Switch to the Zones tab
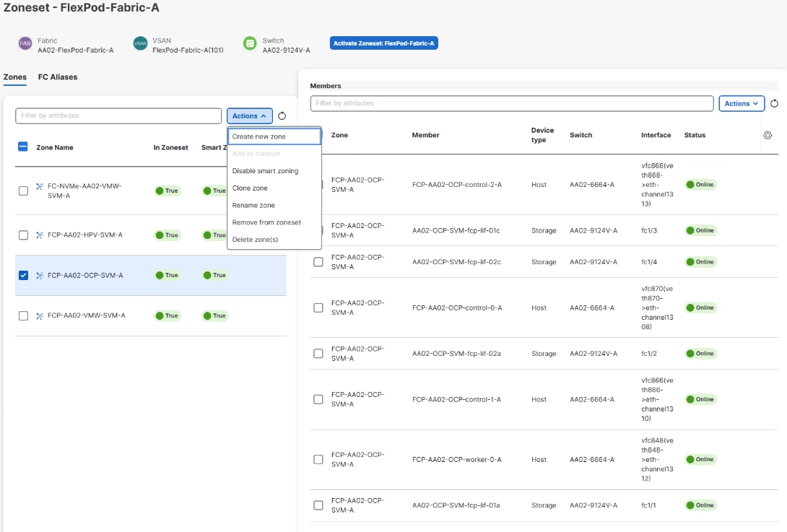The width and height of the screenshot is (787, 532). 15,77
